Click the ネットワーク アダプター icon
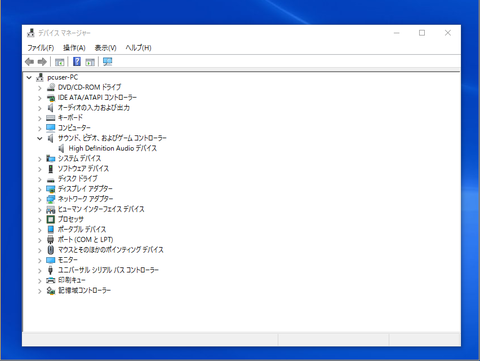Image resolution: width=480 pixels, height=361 pixels. [51, 199]
